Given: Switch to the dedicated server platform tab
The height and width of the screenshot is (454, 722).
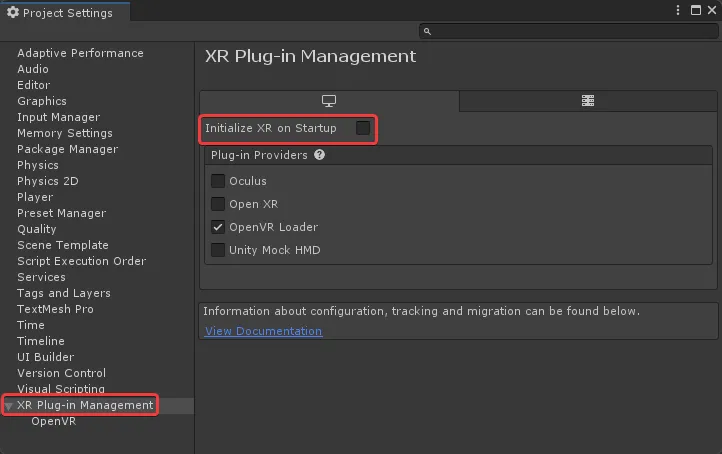Looking at the screenshot, I should pyautogui.click(x=588, y=101).
